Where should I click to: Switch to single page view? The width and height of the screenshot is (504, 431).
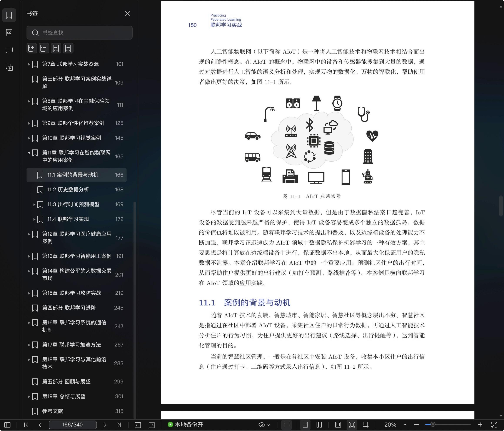pyautogui.click(x=305, y=425)
